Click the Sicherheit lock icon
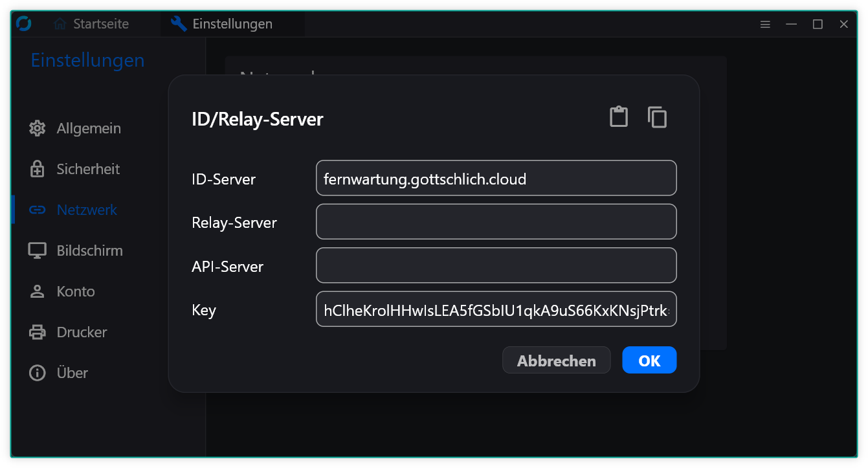868x468 pixels. (38, 169)
